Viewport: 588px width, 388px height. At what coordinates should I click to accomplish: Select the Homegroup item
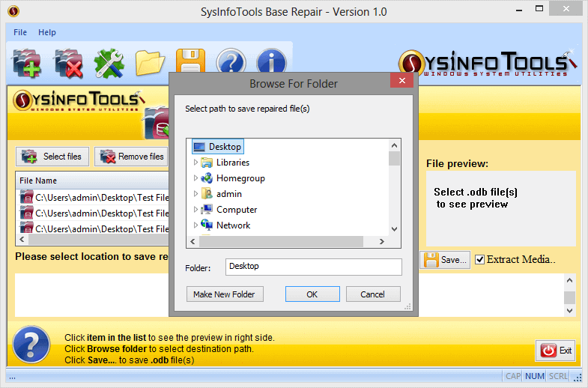[x=233, y=178]
